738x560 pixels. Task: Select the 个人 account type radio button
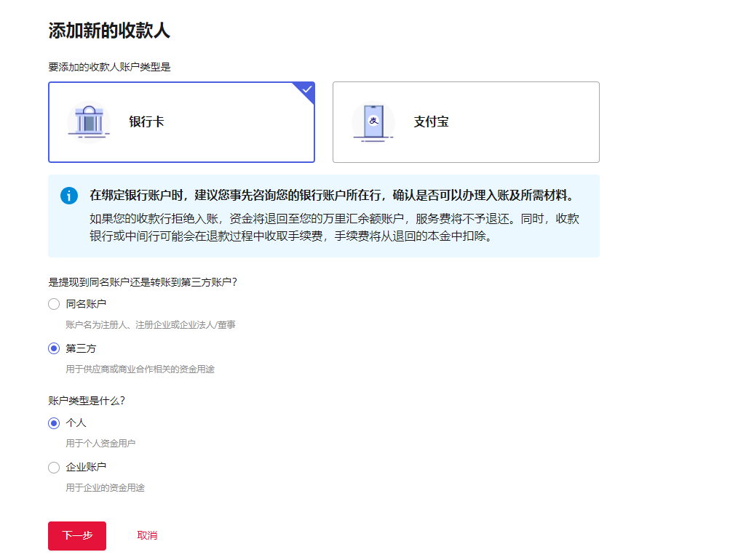coord(54,423)
